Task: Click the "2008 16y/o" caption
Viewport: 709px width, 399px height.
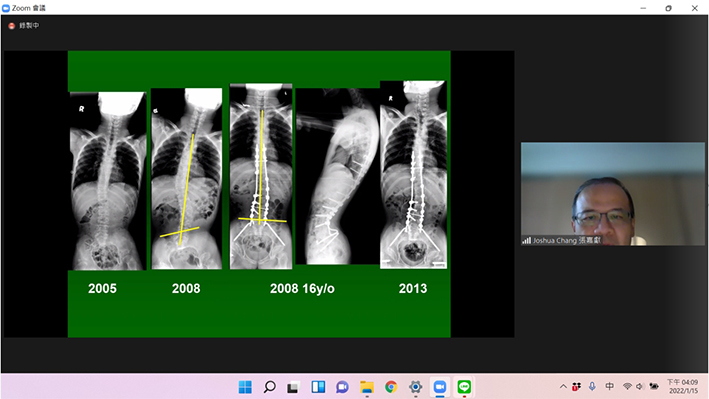Action: [x=302, y=289]
